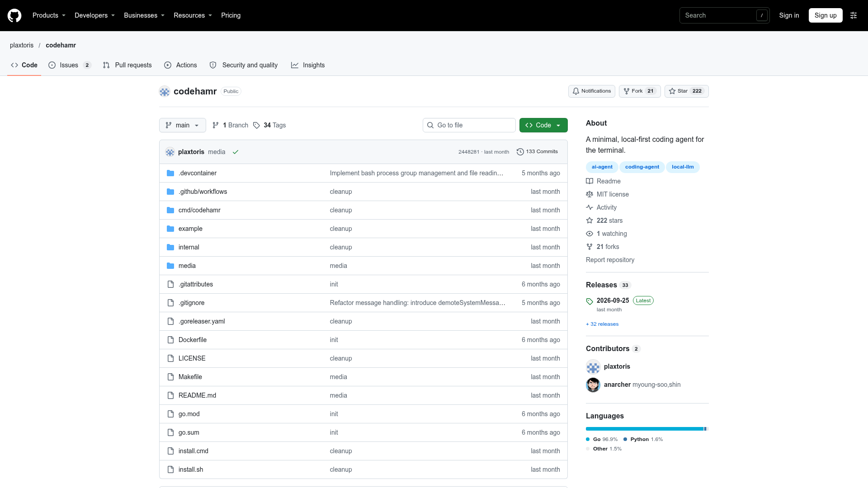
Task: Click the GitHub Octocat logo
Action: 14,15
